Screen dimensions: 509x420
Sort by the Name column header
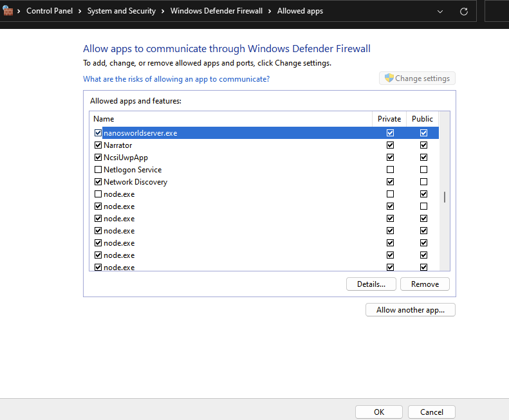coord(231,119)
